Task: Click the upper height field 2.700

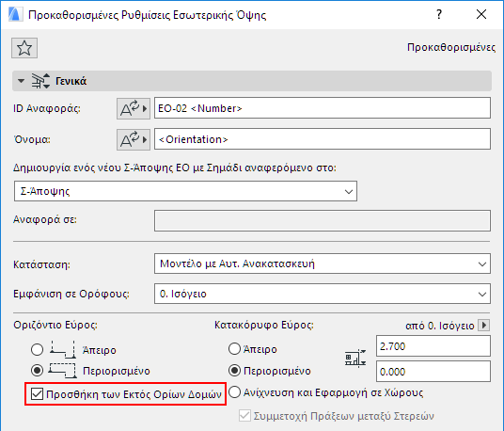Action: click(433, 346)
